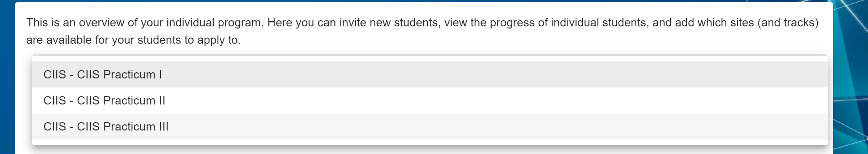Screen dimensions: 868x154
Task: Click the program overview description text
Action: tap(422, 31)
